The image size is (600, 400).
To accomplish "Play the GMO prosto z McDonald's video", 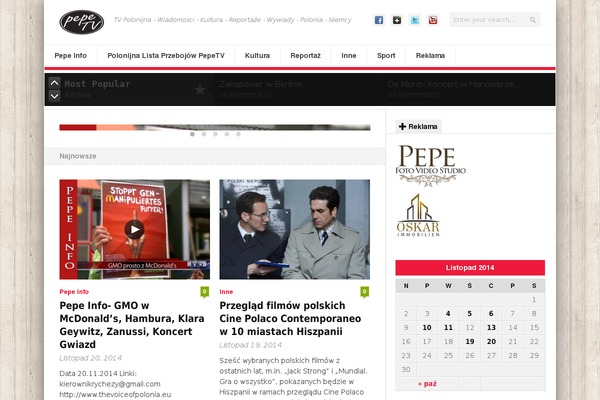I will click(134, 229).
